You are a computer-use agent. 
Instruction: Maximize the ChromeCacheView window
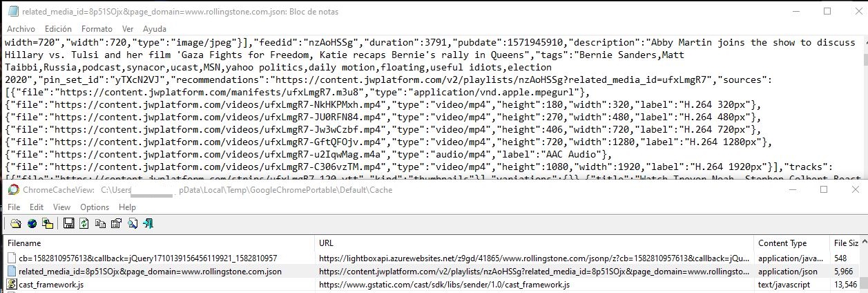pyautogui.click(x=824, y=189)
